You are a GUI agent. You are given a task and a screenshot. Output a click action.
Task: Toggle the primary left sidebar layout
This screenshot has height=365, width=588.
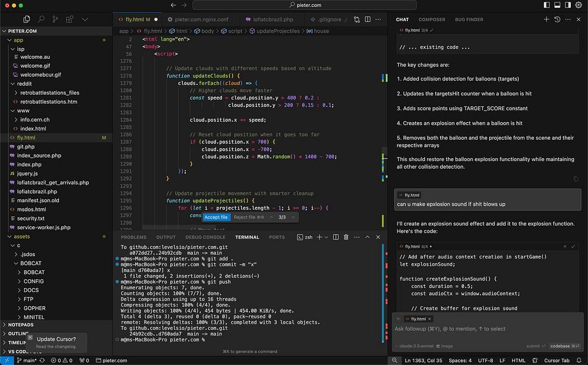[546, 5]
